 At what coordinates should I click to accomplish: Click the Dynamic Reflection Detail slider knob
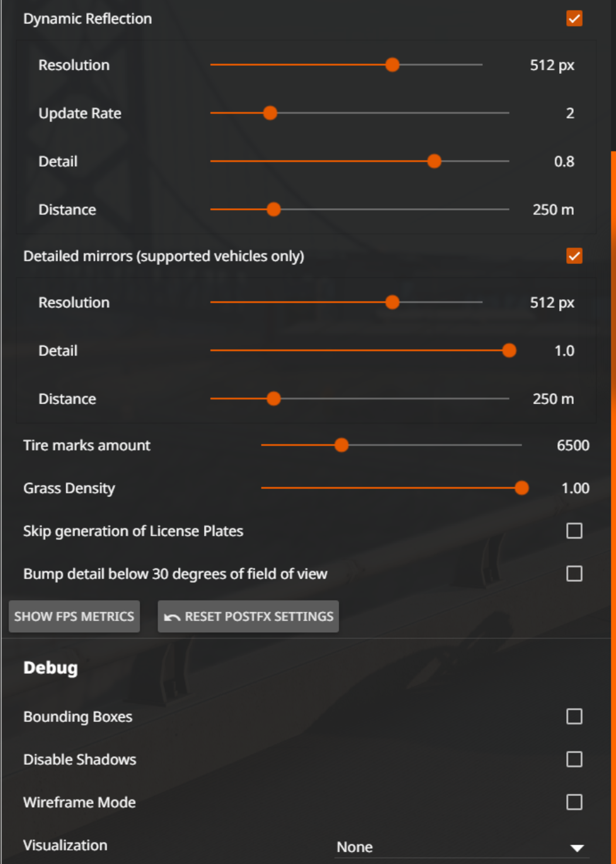tap(434, 161)
